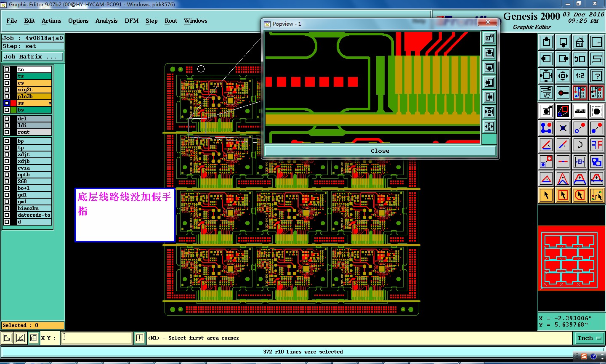Click the previous view undo icon

pos(579,59)
